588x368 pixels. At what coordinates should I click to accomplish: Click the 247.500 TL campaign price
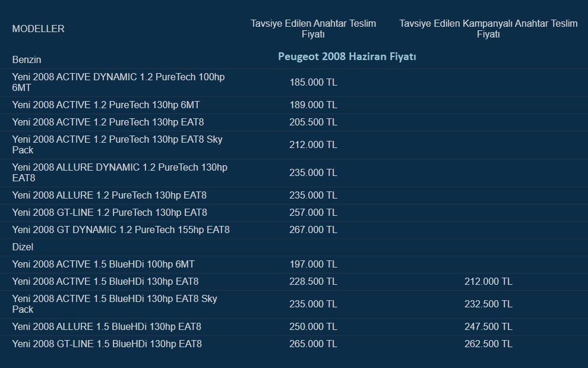(488, 327)
